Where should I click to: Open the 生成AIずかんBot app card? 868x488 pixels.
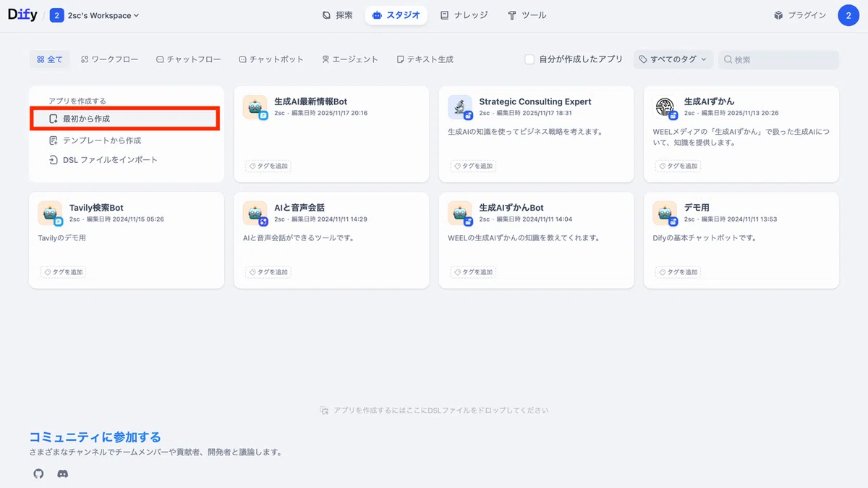pyautogui.click(x=536, y=240)
